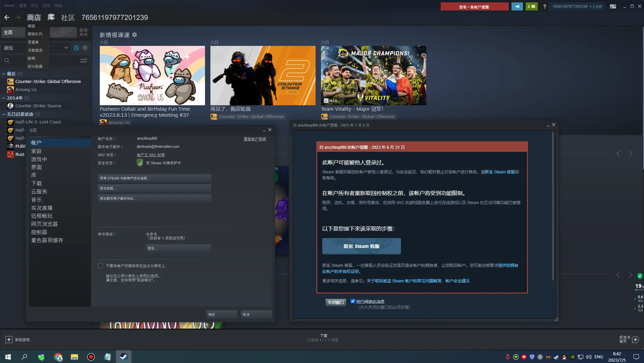The image size is (644, 363).
Task: Collapse the 最近 section
Action: pos(4,74)
